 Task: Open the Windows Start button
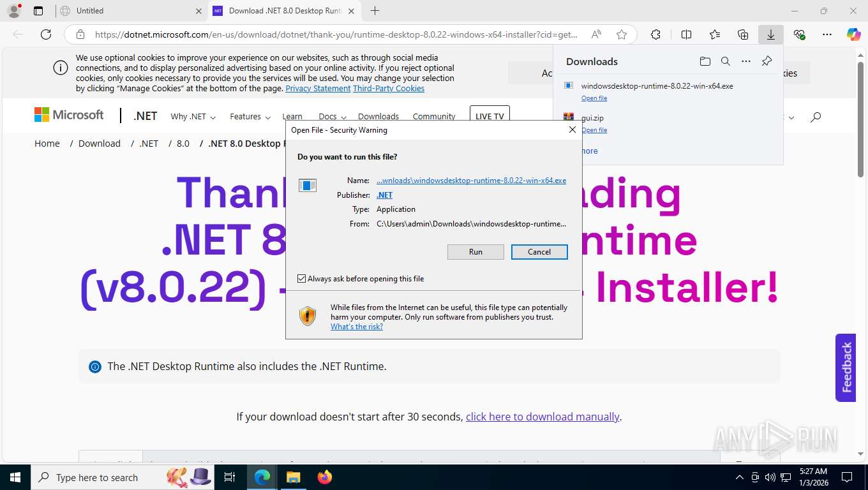click(15, 477)
